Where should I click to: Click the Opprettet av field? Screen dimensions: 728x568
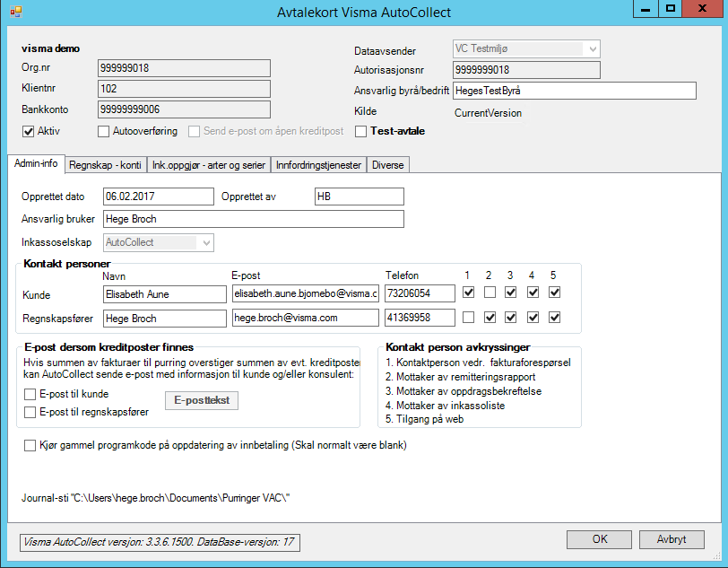pyautogui.click(x=360, y=197)
